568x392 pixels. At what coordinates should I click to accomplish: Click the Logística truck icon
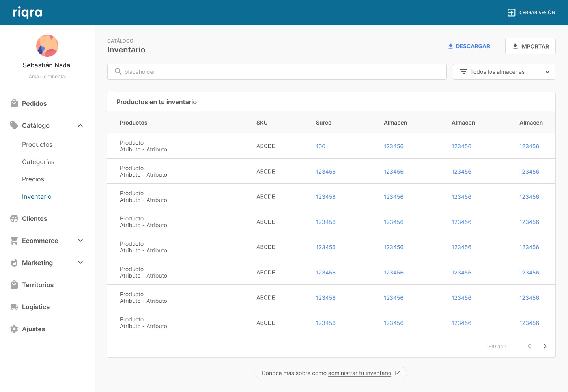click(x=14, y=307)
